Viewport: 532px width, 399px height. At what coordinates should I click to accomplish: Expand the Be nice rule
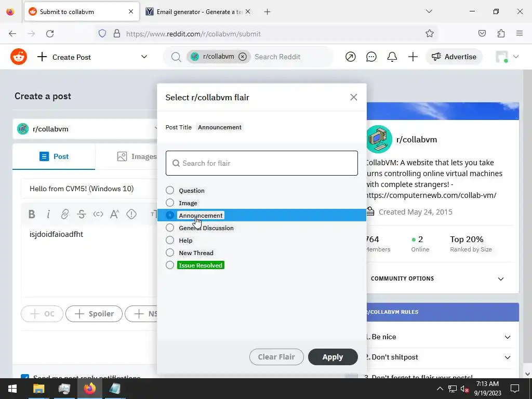pyautogui.click(x=508, y=337)
